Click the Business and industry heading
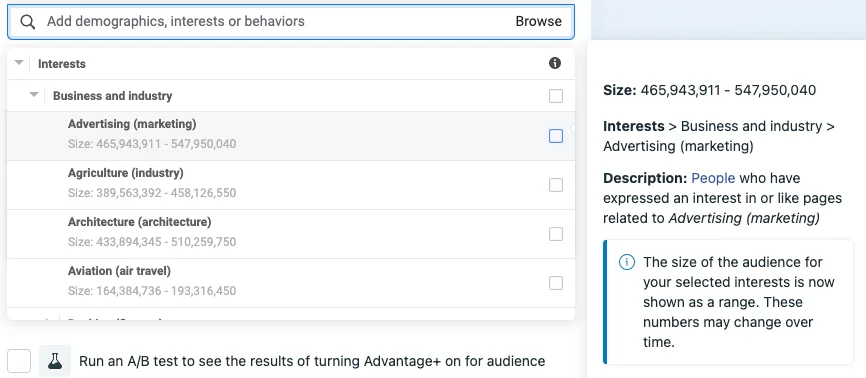Viewport: 866px width, 378px height. pyautogui.click(x=113, y=96)
